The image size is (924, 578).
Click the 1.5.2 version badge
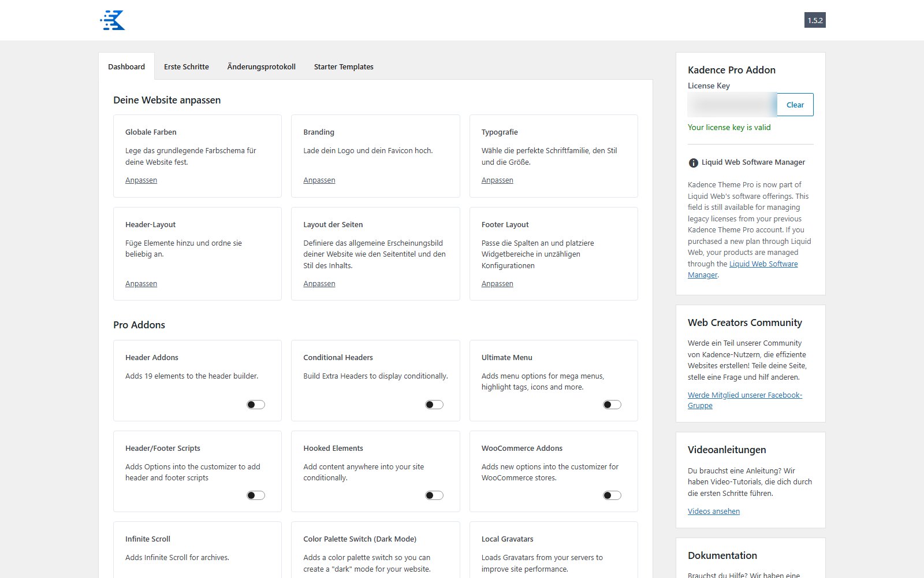(815, 20)
